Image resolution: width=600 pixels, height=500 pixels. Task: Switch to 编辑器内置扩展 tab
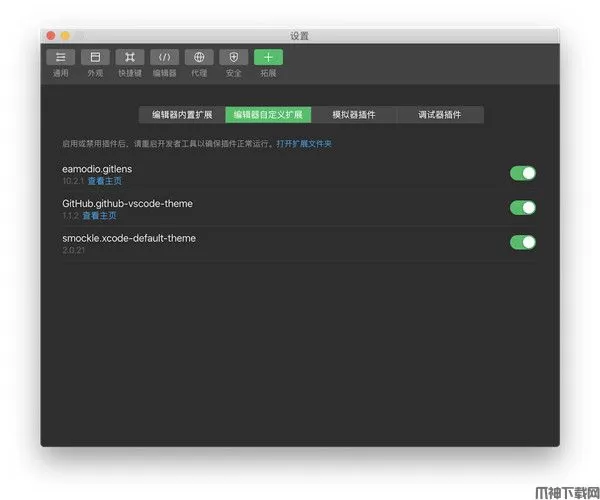(182, 115)
